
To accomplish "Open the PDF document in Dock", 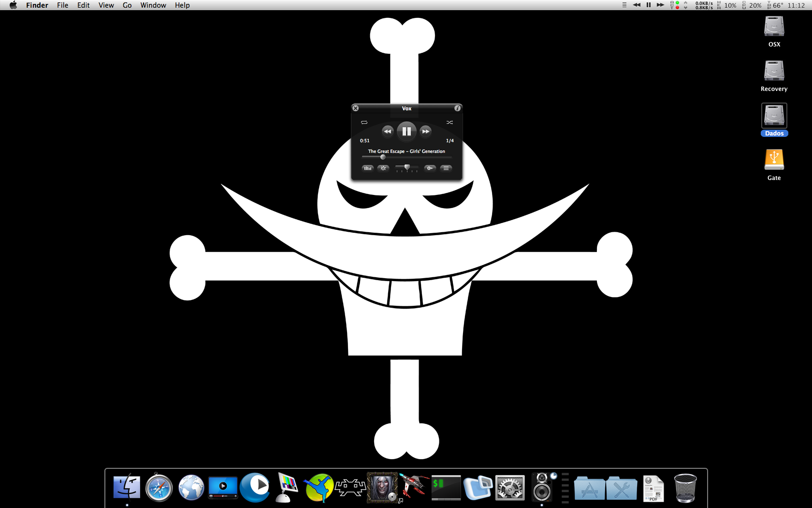I will 653,488.
